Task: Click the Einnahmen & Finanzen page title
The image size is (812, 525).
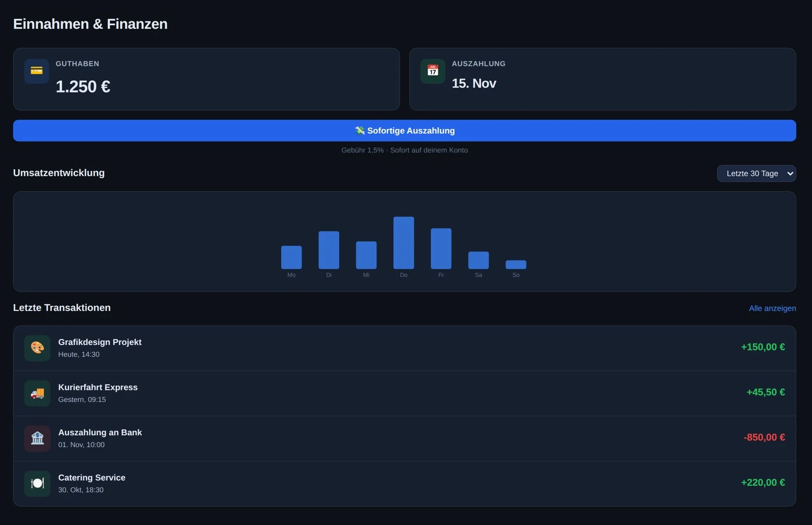Action: pos(90,24)
